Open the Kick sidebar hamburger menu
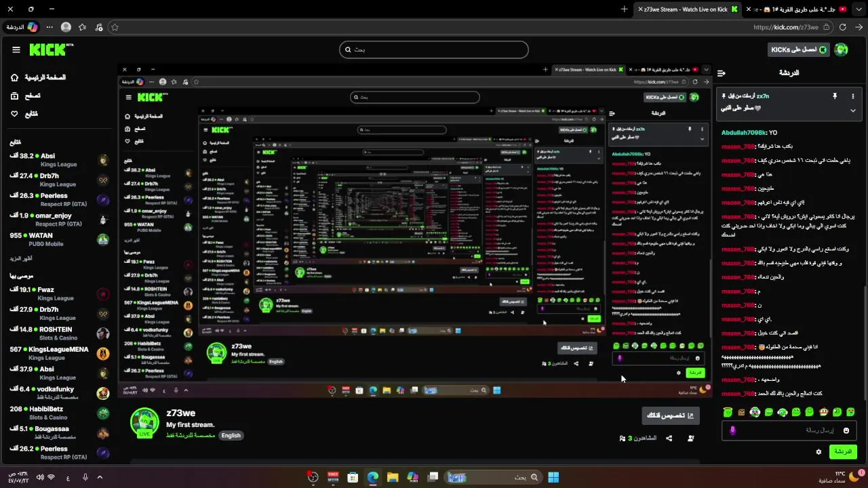This screenshot has height=488, width=868. 16,49
